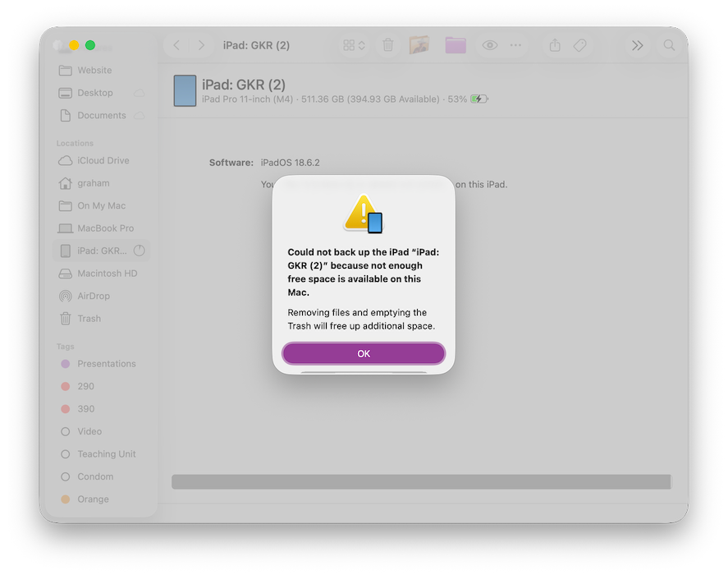Click the purple folder icon in toolbar

point(456,45)
